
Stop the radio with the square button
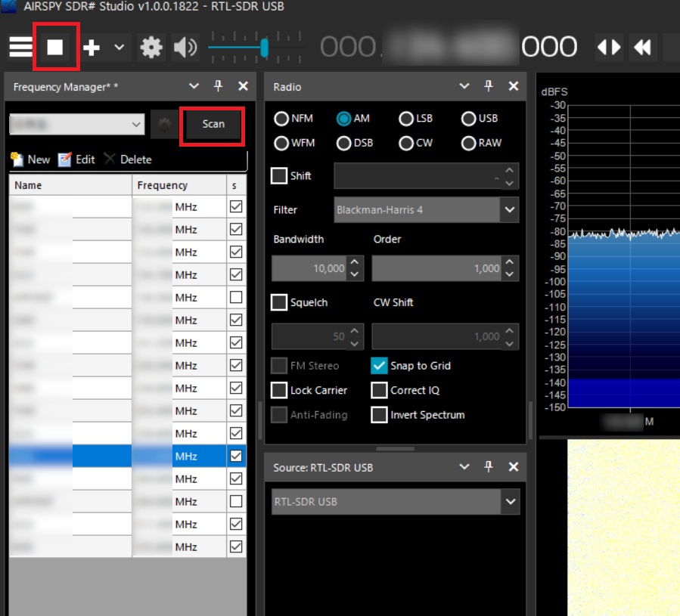55,47
